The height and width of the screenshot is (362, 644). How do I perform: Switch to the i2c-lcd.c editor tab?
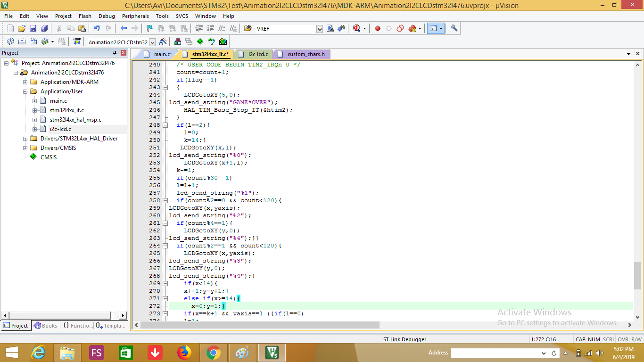pyautogui.click(x=253, y=54)
